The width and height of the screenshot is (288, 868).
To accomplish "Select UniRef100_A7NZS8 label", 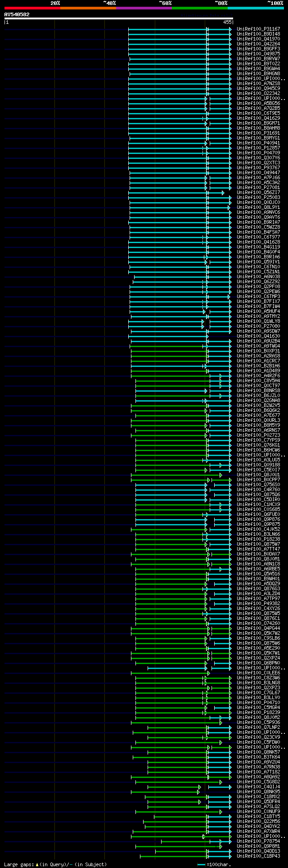I will 258,83.
